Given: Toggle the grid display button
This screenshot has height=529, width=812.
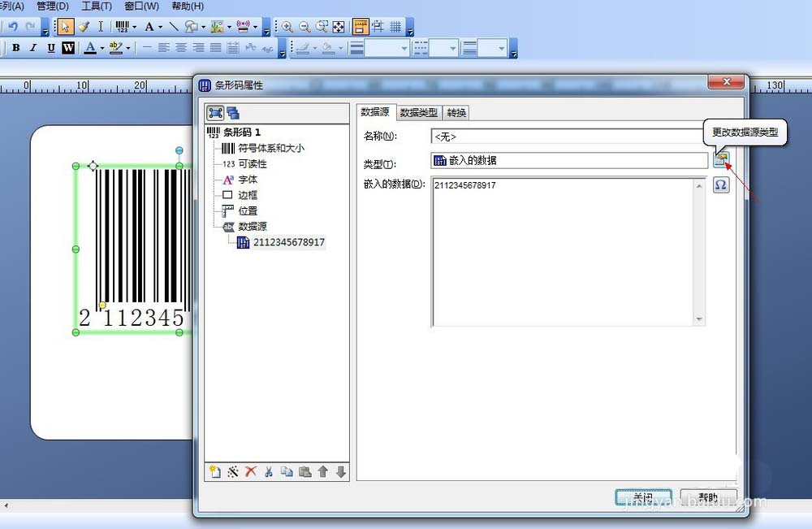Looking at the screenshot, I should [x=395, y=27].
